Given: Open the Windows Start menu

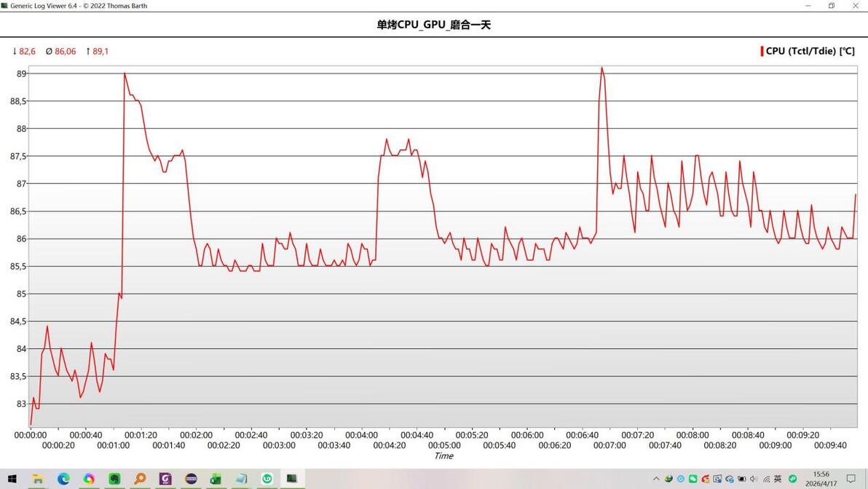Looking at the screenshot, I should click(12, 479).
